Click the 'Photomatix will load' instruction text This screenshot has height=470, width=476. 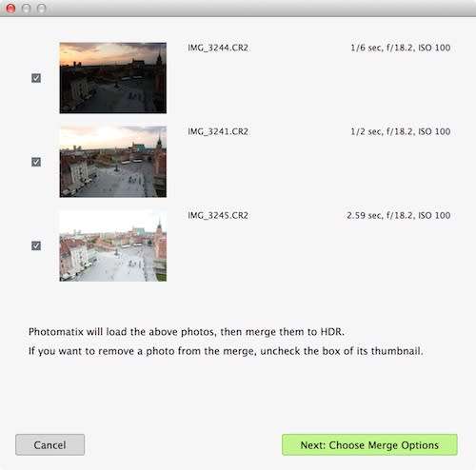tap(187, 332)
